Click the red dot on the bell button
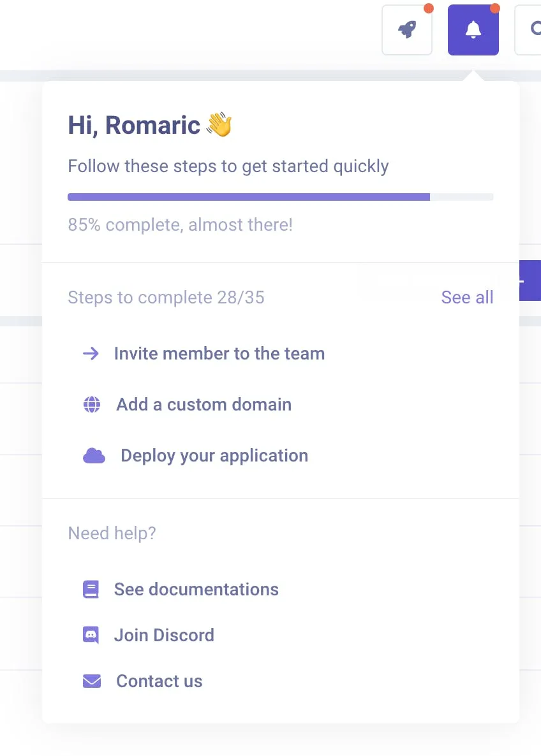This screenshot has width=541, height=756. 495,9
